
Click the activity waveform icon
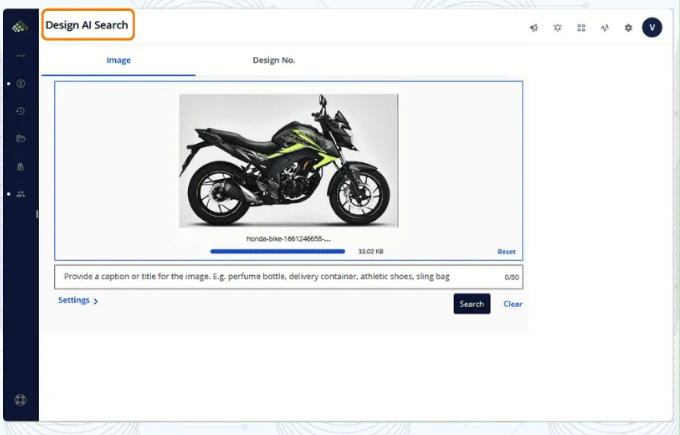[604, 28]
